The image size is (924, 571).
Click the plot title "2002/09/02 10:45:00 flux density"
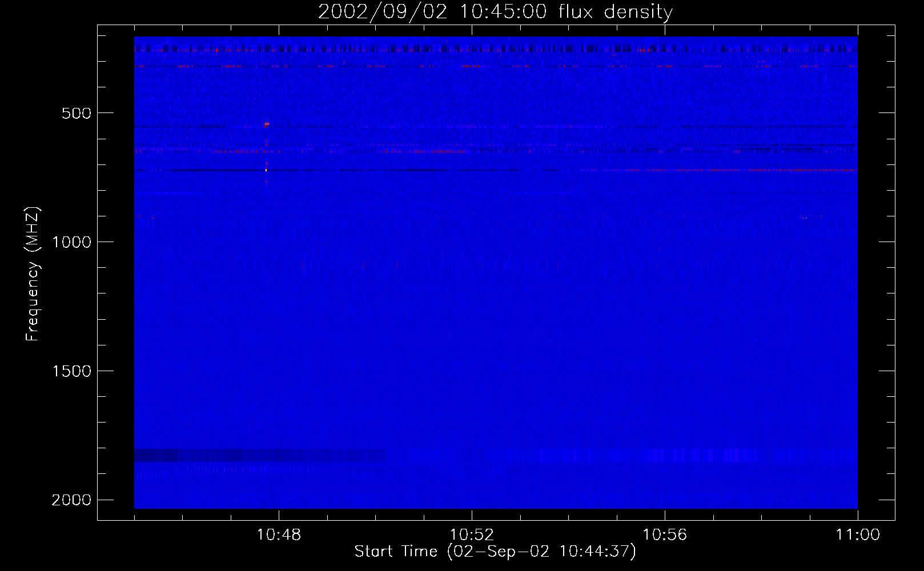coord(495,11)
